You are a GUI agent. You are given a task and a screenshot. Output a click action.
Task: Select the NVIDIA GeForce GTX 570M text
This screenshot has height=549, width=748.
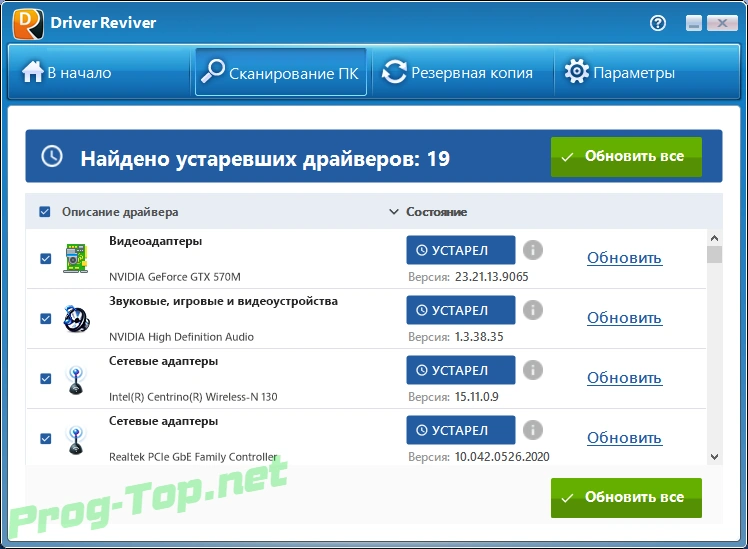tap(175, 277)
